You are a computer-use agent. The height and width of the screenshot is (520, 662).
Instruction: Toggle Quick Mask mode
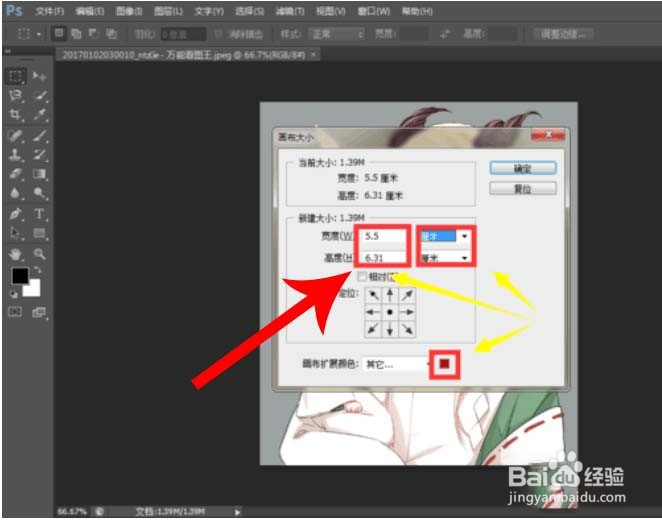[16, 312]
